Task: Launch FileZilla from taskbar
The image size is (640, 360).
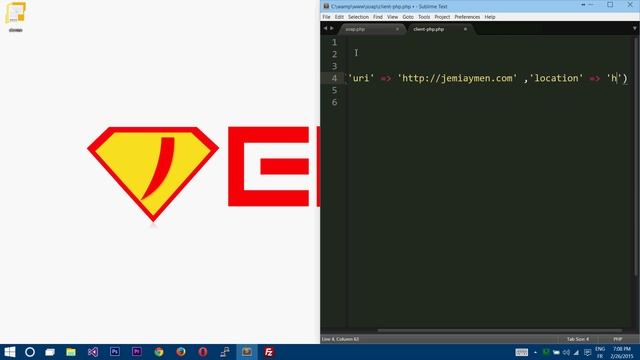Action: tap(269, 352)
